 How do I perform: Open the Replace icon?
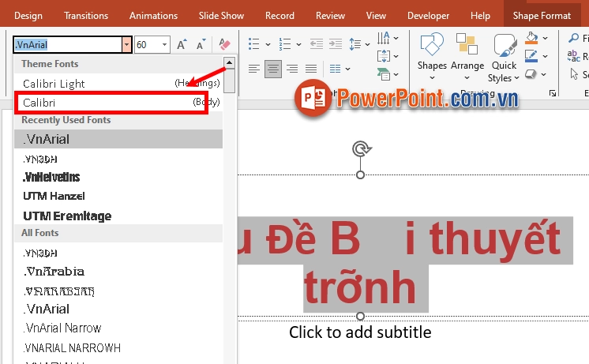pyautogui.click(x=573, y=56)
